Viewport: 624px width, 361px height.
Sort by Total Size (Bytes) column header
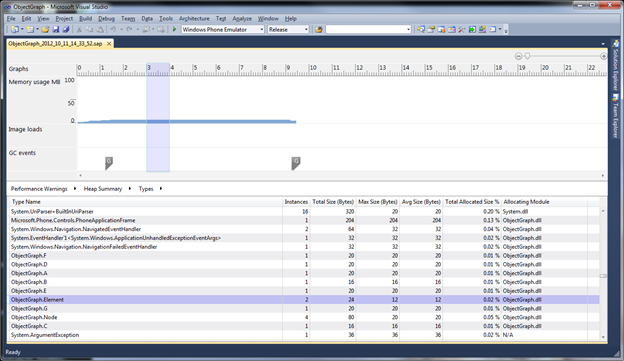pos(333,202)
